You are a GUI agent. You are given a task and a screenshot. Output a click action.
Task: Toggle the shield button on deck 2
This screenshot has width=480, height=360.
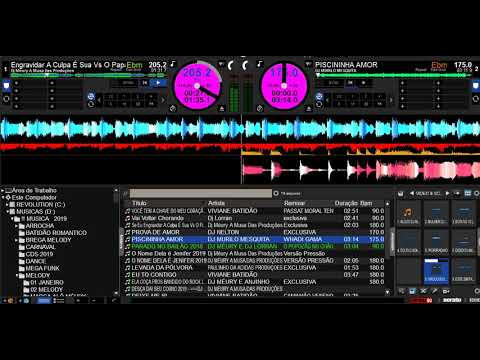pyautogui.click(x=476, y=86)
